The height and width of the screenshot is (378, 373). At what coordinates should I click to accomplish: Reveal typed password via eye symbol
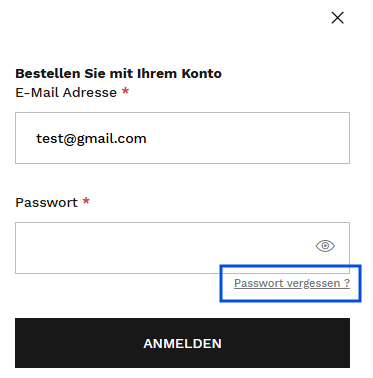tap(325, 246)
